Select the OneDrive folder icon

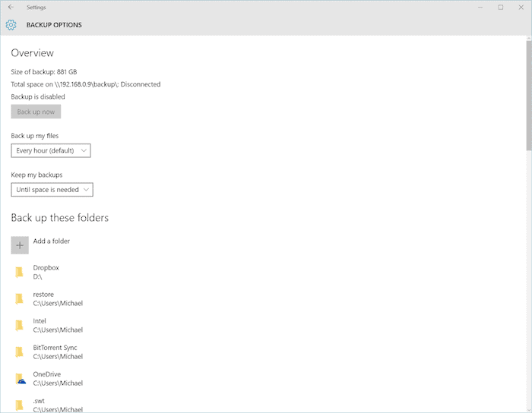pyautogui.click(x=21, y=378)
